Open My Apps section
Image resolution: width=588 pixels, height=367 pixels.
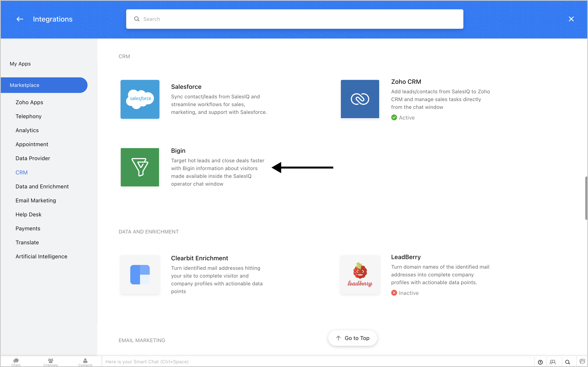20,64
